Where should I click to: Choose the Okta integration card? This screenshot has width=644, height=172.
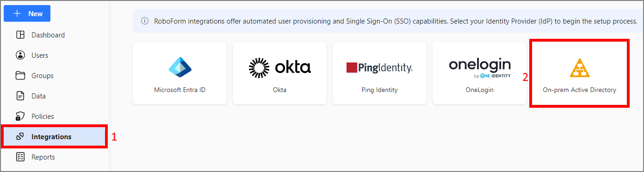point(279,73)
